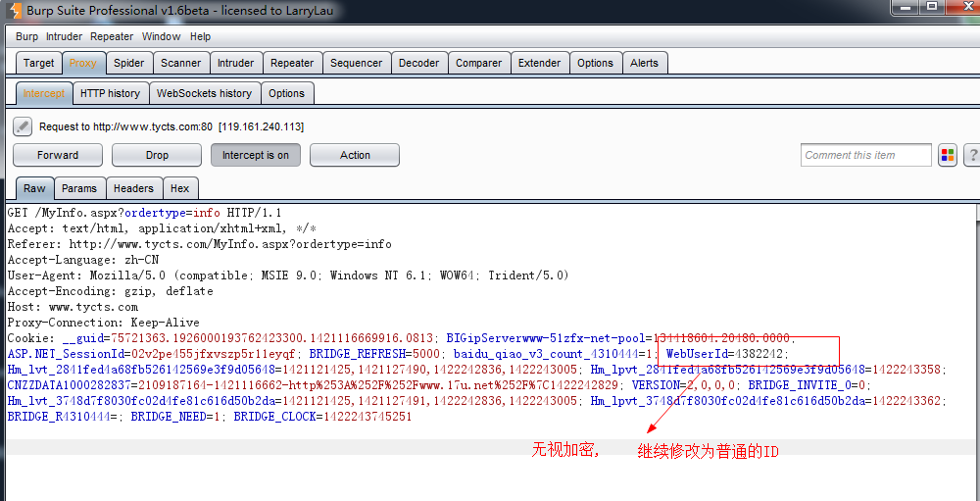The width and height of the screenshot is (980, 501).
Task: Open the Action menu button
Action: tap(355, 155)
